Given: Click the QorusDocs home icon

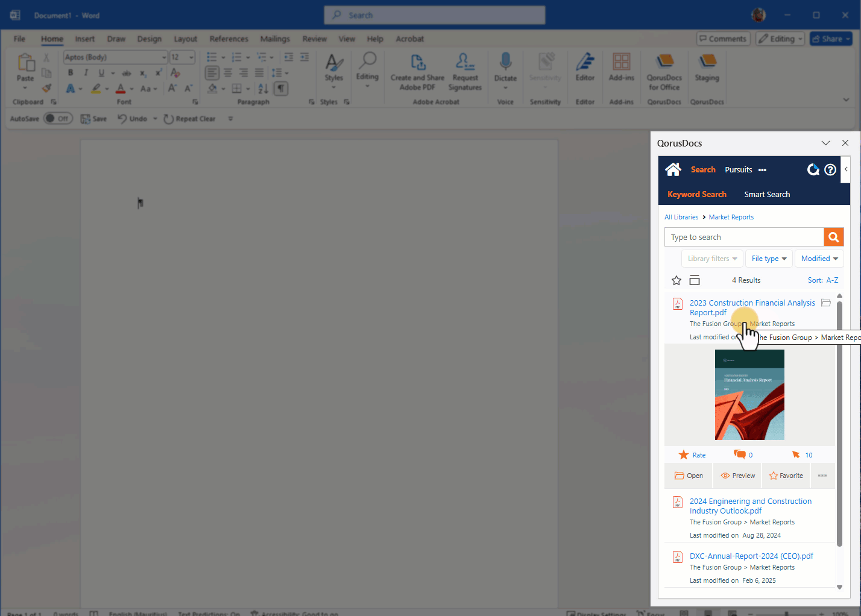Looking at the screenshot, I should click(673, 169).
